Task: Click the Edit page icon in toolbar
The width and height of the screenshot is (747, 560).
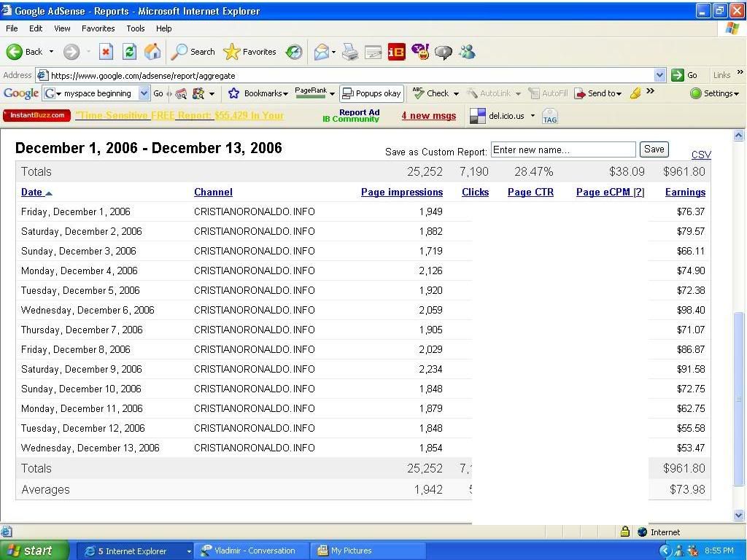Action: pos(373,52)
